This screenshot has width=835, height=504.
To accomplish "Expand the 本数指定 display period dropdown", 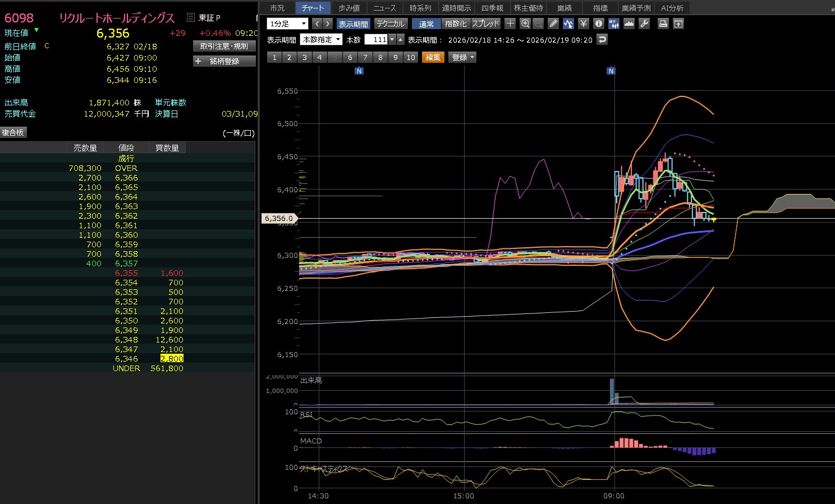I will pos(321,39).
